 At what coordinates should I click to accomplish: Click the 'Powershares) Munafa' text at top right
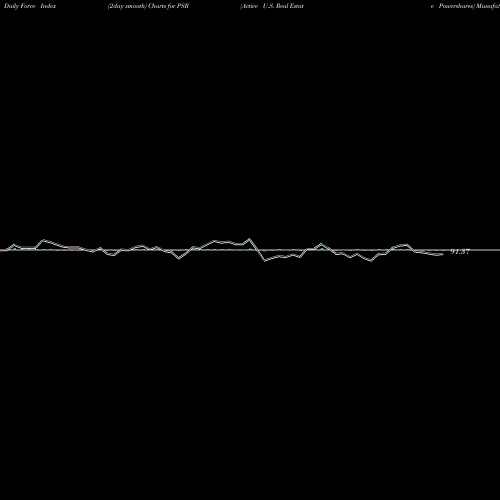coord(469,6)
